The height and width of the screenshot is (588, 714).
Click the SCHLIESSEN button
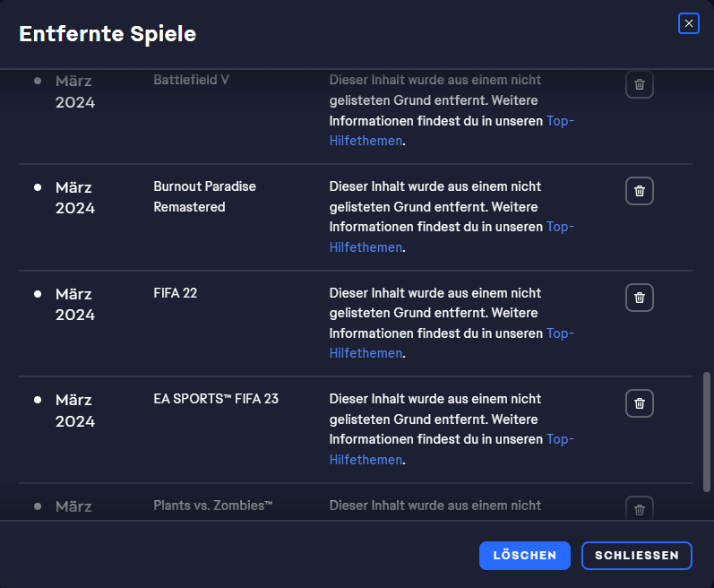tap(636, 556)
